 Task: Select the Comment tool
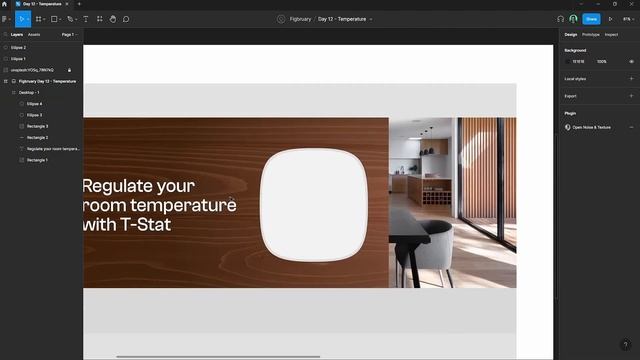point(126,19)
